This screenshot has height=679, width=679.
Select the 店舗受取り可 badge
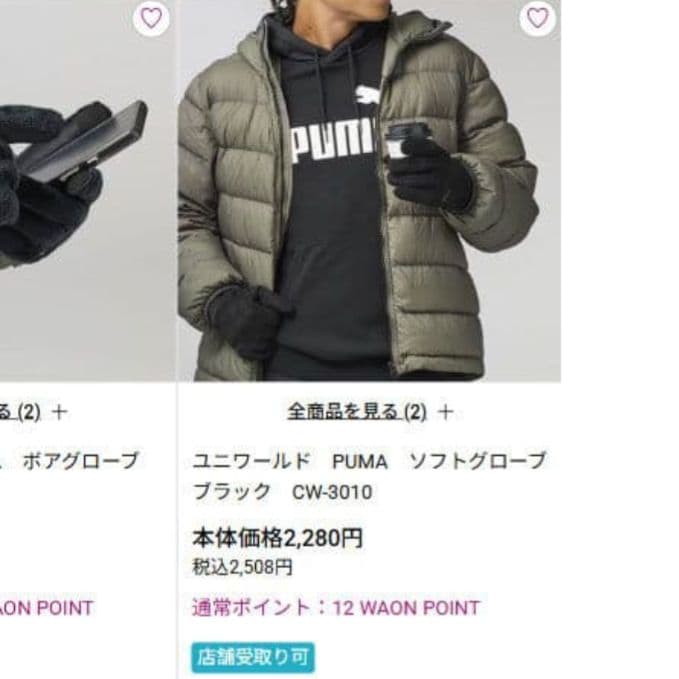click(253, 657)
